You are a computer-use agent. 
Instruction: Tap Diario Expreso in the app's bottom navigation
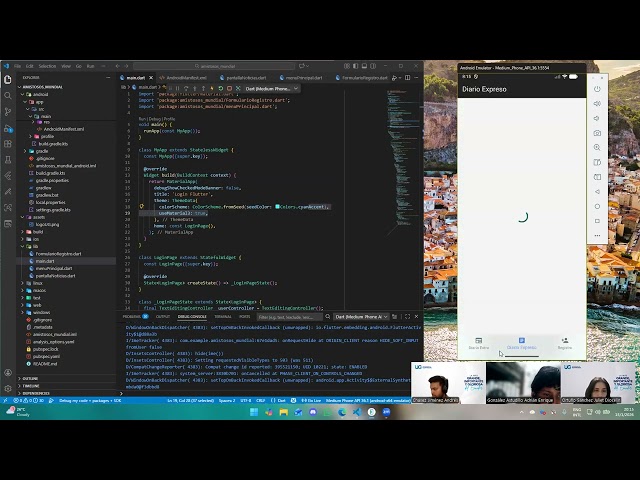click(522, 343)
